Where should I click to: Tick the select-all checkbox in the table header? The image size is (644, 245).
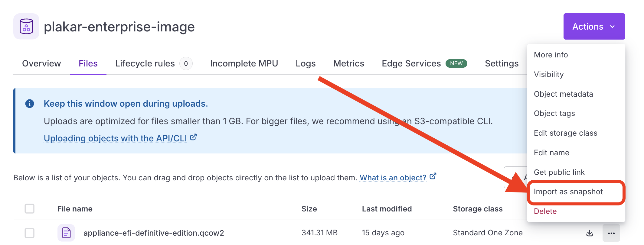click(29, 208)
